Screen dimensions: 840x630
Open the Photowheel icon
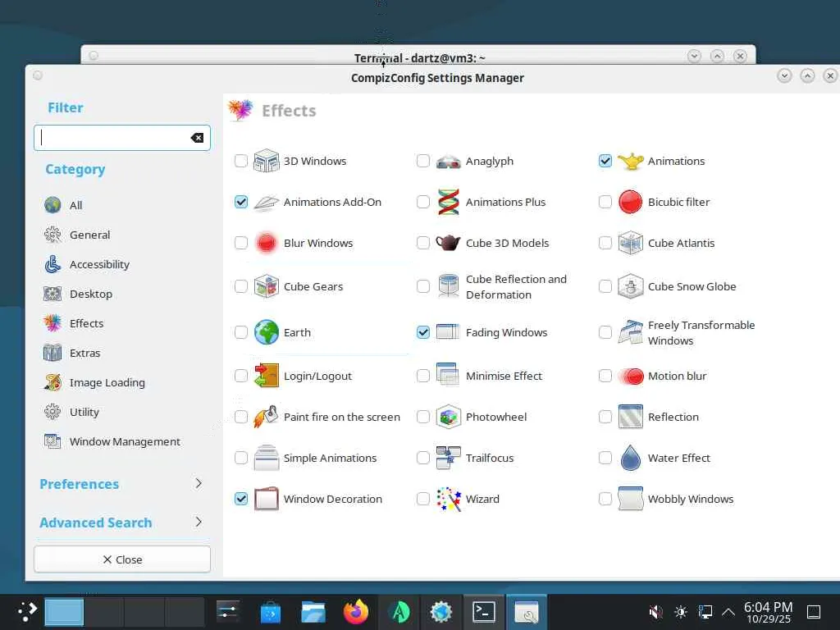coord(449,417)
